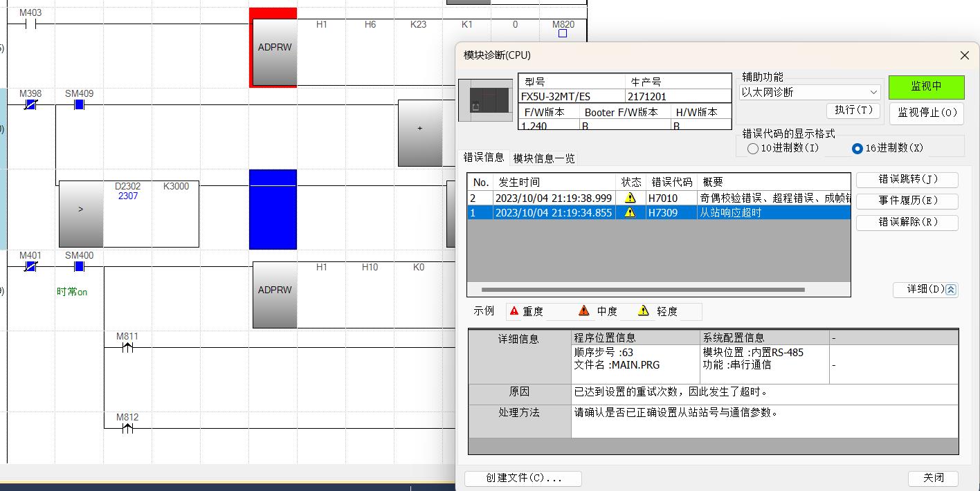Switch to the 模块信息一览 tab

click(544, 158)
